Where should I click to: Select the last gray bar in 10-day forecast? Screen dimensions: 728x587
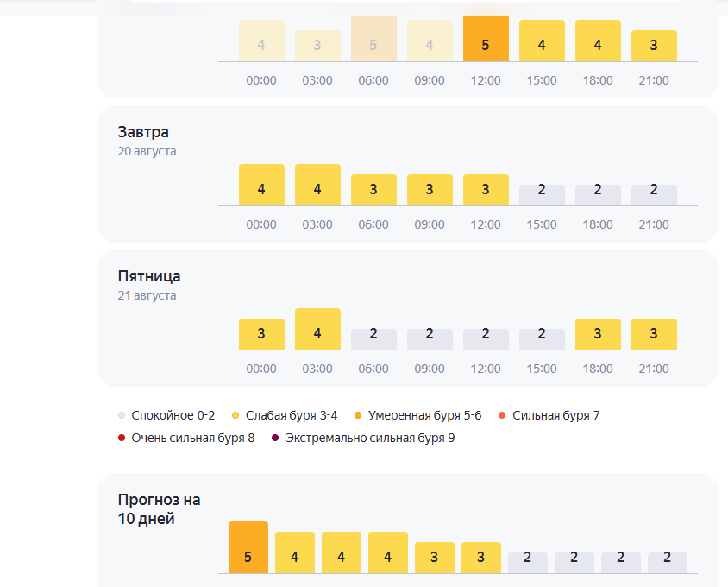click(668, 563)
